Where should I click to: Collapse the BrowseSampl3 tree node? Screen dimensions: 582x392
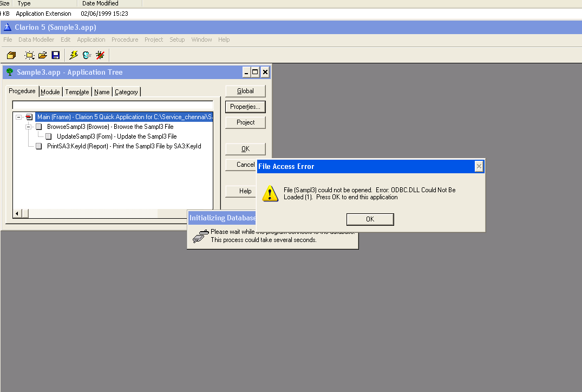tap(29, 127)
